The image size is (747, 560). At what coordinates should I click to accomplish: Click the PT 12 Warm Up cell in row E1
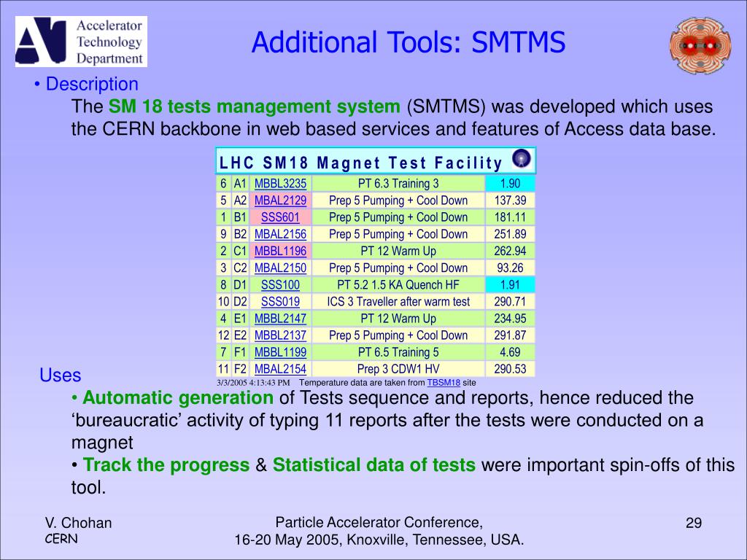[x=398, y=319]
